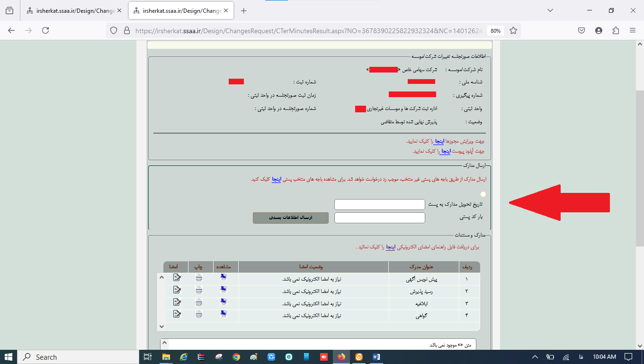Open a new browser tab
Image resolution: width=644 pixels, height=364 pixels.
[243, 10]
